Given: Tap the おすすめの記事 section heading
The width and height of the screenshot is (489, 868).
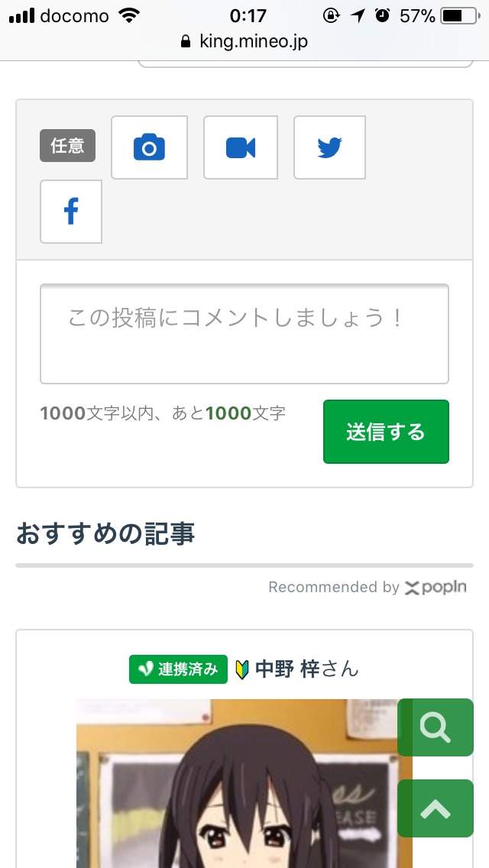Looking at the screenshot, I should point(105,533).
